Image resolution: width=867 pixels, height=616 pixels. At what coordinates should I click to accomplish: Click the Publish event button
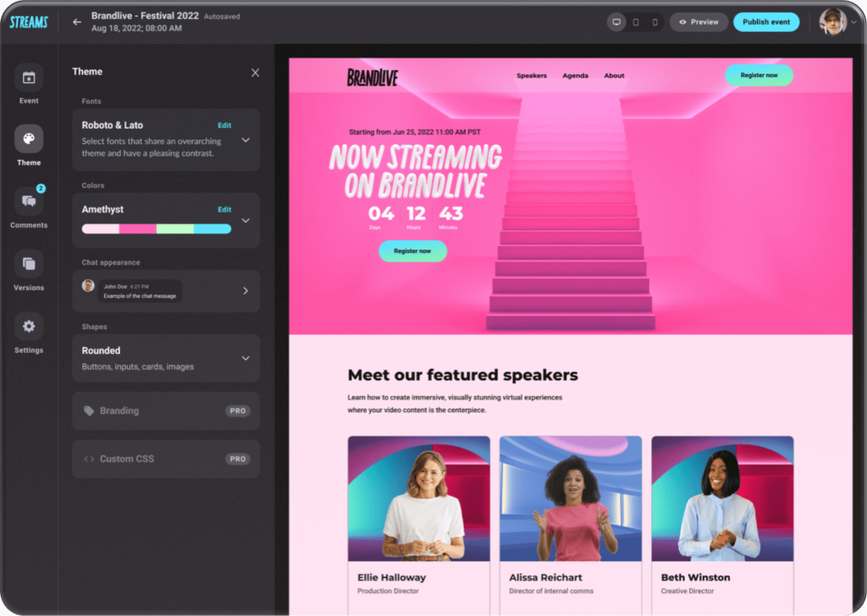pos(766,21)
